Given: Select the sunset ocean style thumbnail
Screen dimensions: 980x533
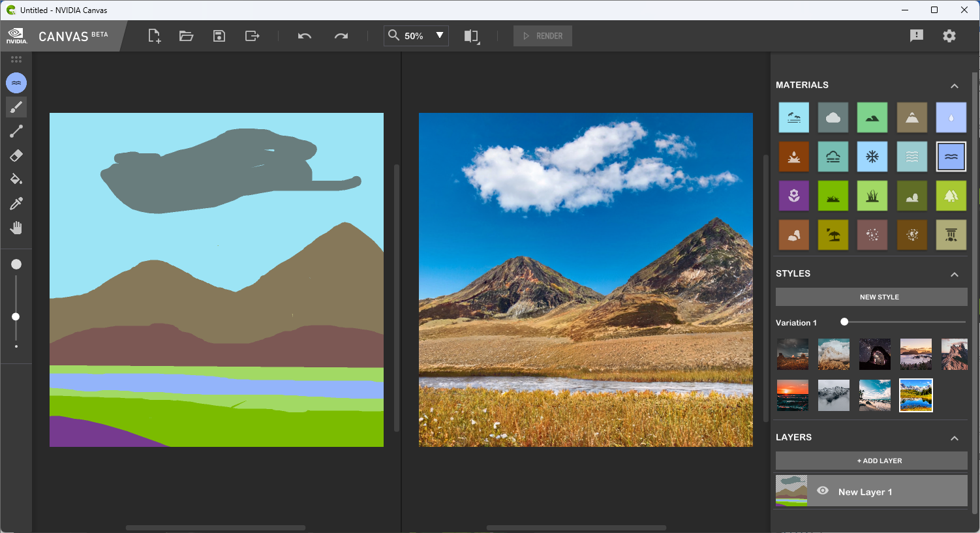Looking at the screenshot, I should (x=793, y=395).
